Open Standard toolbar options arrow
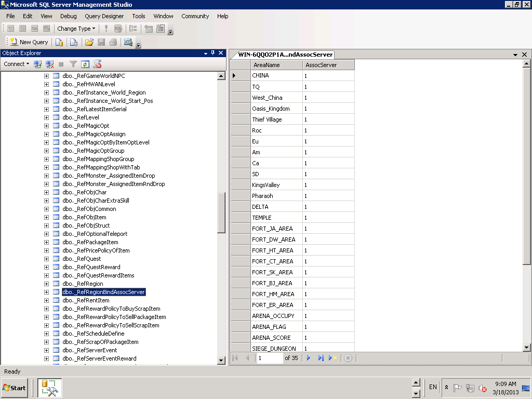532x399 pixels. (x=138, y=45)
